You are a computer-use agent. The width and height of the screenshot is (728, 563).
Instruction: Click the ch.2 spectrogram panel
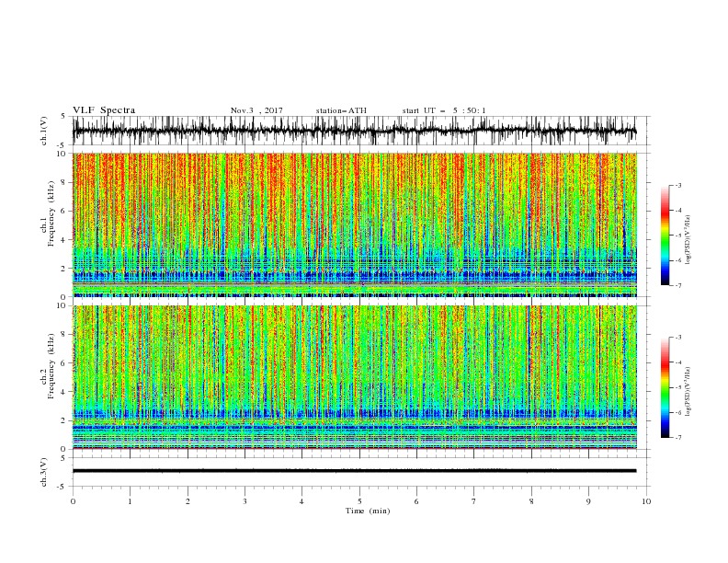tap(355, 377)
